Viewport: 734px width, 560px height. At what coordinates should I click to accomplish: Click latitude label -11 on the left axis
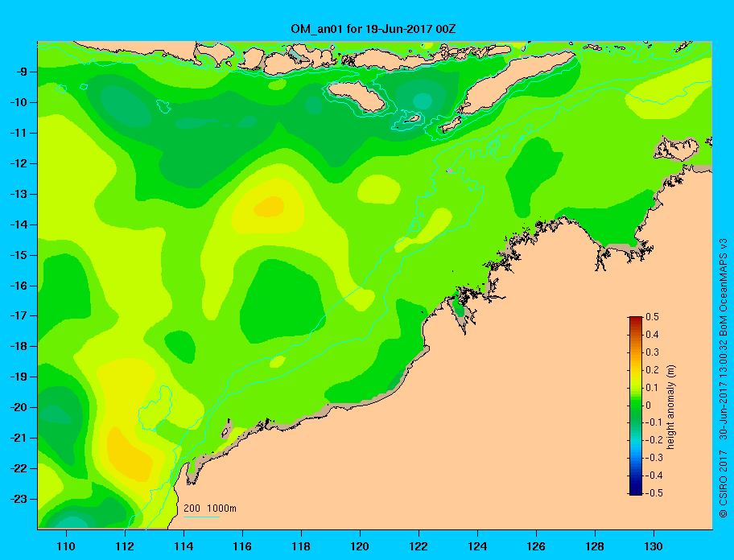[18, 133]
